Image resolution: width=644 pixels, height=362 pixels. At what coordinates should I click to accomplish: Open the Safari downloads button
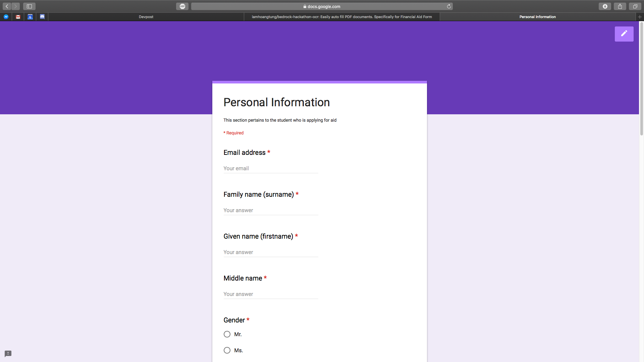point(605,6)
